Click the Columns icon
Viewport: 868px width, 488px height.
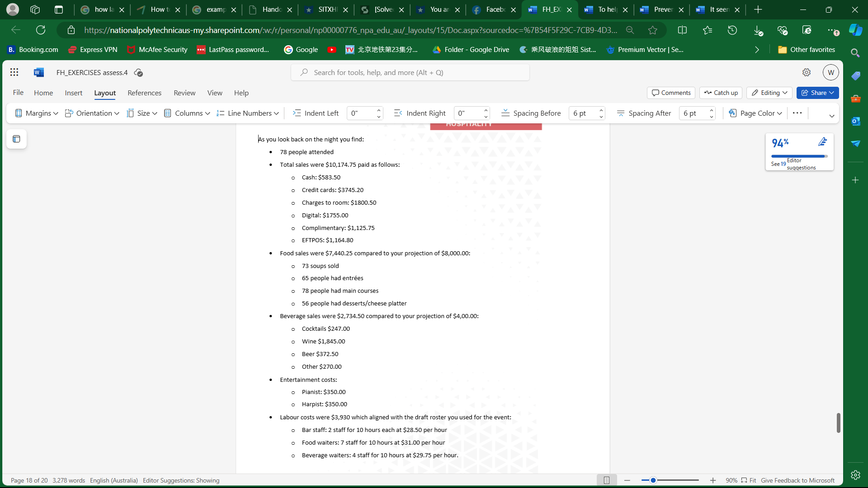tap(168, 113)
